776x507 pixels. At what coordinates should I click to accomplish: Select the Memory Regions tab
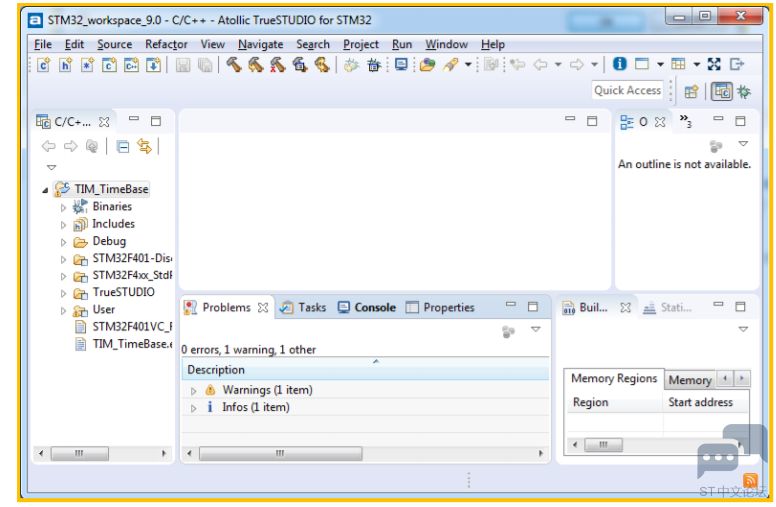tap(614, 378)
